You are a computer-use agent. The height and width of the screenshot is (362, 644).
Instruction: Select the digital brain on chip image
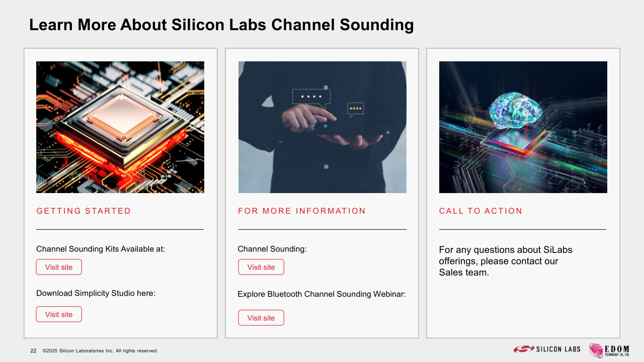523,127
